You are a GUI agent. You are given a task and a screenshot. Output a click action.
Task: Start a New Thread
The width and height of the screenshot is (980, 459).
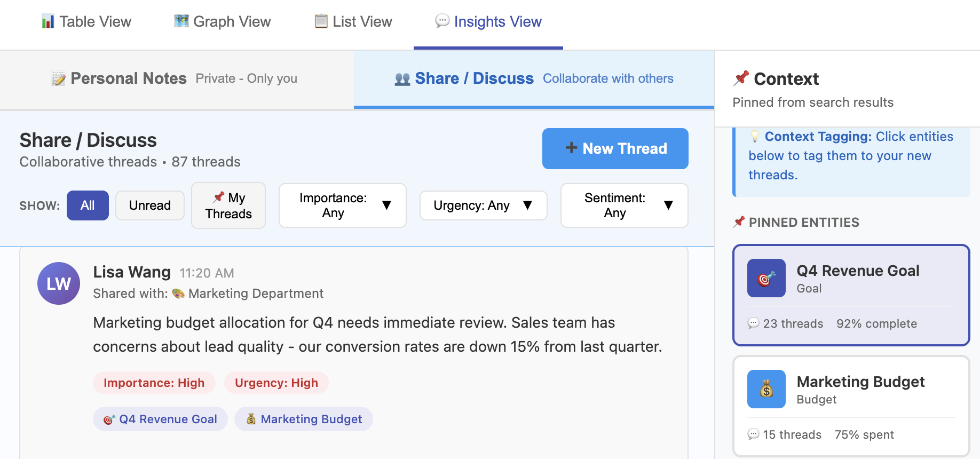coord(615,148)
